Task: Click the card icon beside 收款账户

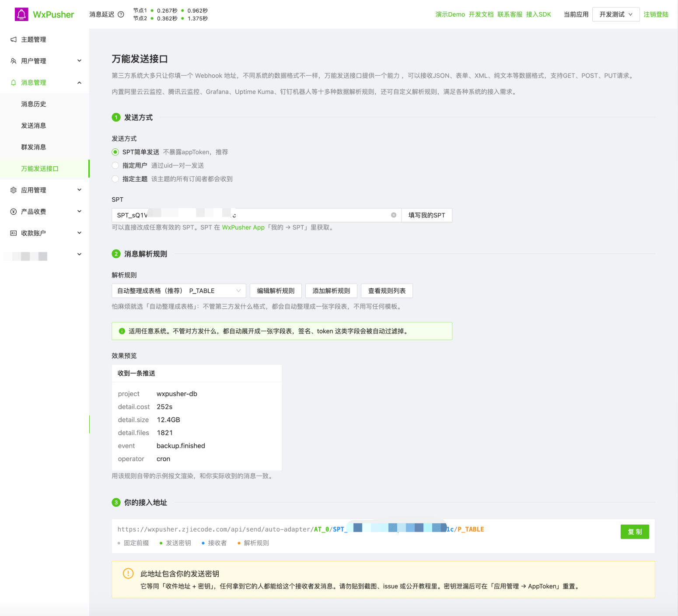Action: click(x=14, y=233)
